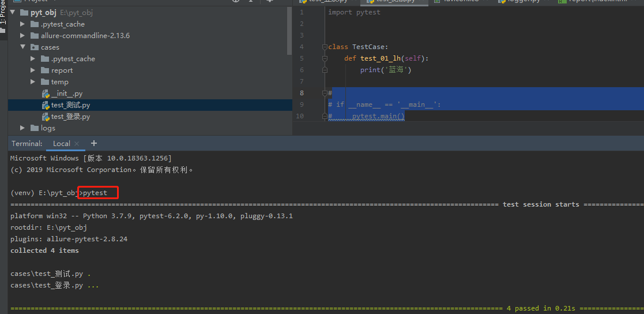Click line number 1 in the gutter
The height and width of the screenshot is (314, 644).
pyautogui.click(x=302, y=12)
